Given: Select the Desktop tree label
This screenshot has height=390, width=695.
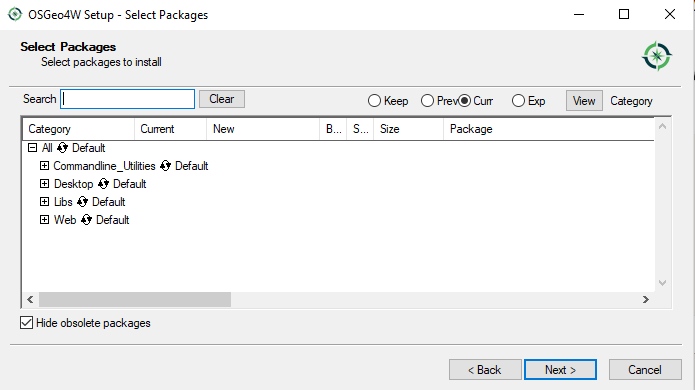Looking at the screenshot, I should pos(74,184).
